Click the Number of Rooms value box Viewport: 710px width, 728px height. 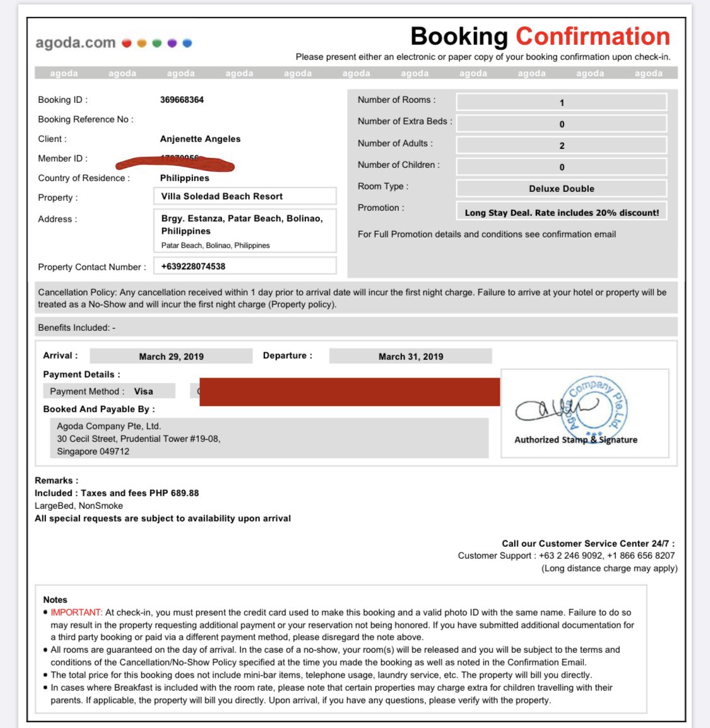(562, 102)
